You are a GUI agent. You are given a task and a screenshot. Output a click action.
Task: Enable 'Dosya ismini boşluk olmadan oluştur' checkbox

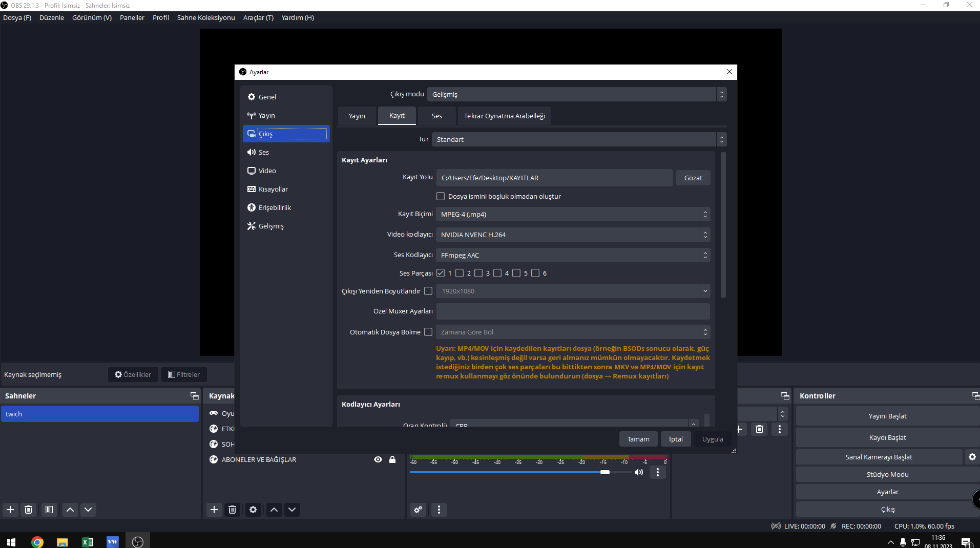point(441,196)
